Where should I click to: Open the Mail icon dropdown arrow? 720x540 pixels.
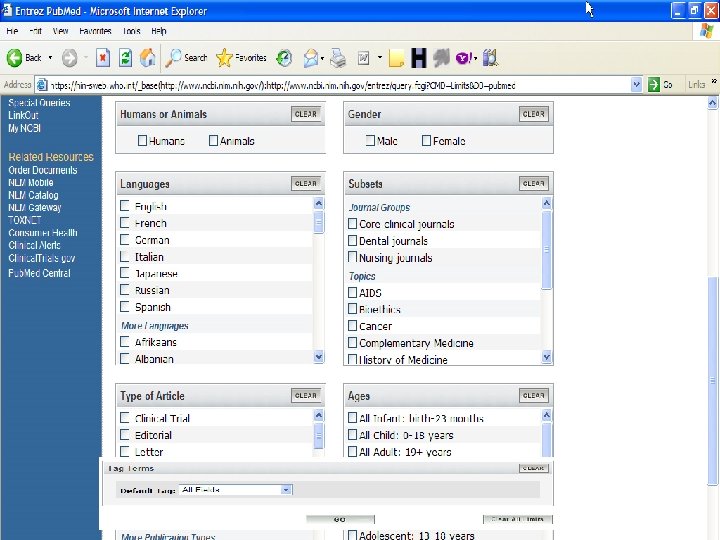[322, 58]
